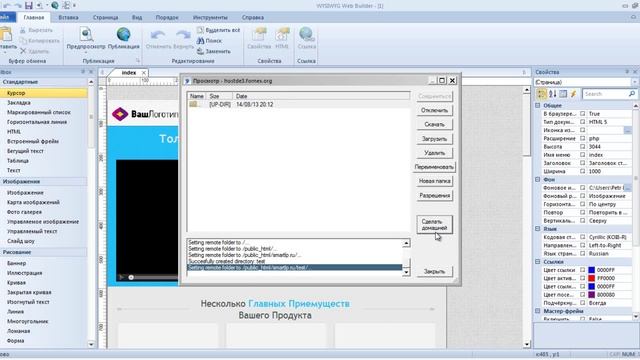Click the Закрыть button in the dialog

pos(434,271)
